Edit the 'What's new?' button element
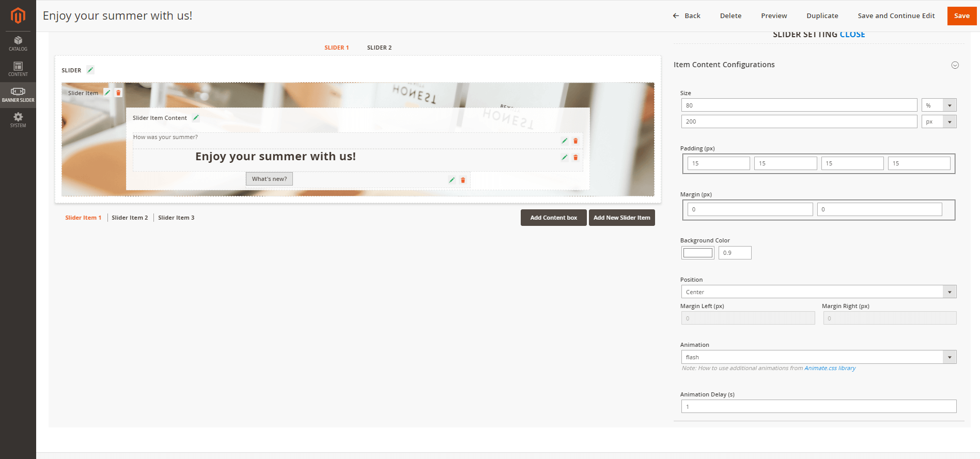The width and height of the screenshot is (980, 459). [452, 180]
